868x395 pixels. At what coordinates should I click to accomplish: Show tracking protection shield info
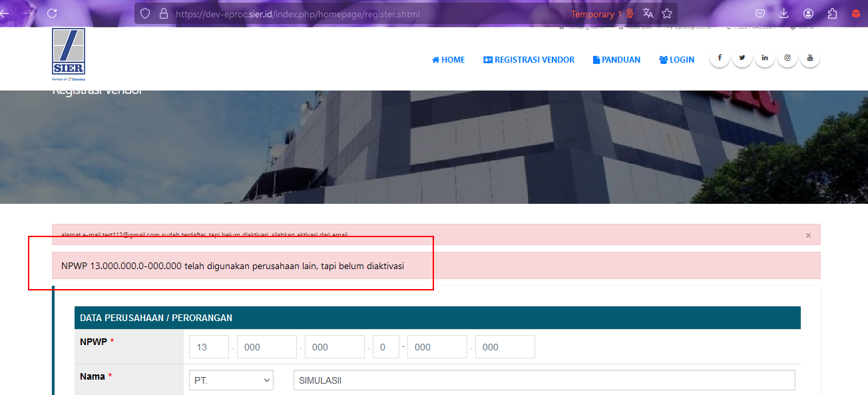click(x=145, y=13)
